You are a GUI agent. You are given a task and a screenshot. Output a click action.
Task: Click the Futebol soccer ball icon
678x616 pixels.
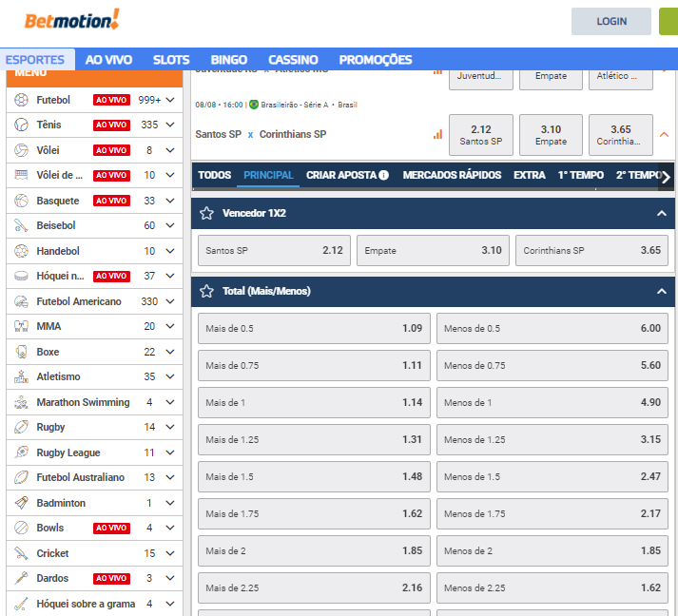click(x=21, y=100)
